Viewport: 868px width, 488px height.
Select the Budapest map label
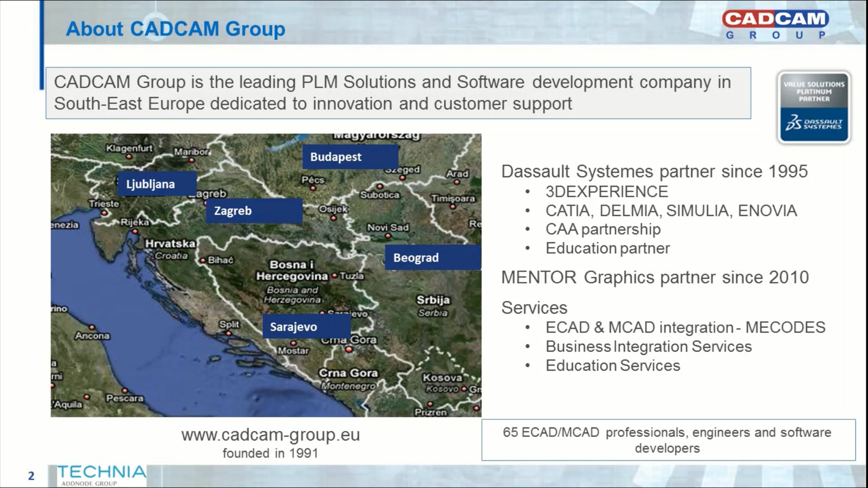pyautogui.click(x=350, y=157)
